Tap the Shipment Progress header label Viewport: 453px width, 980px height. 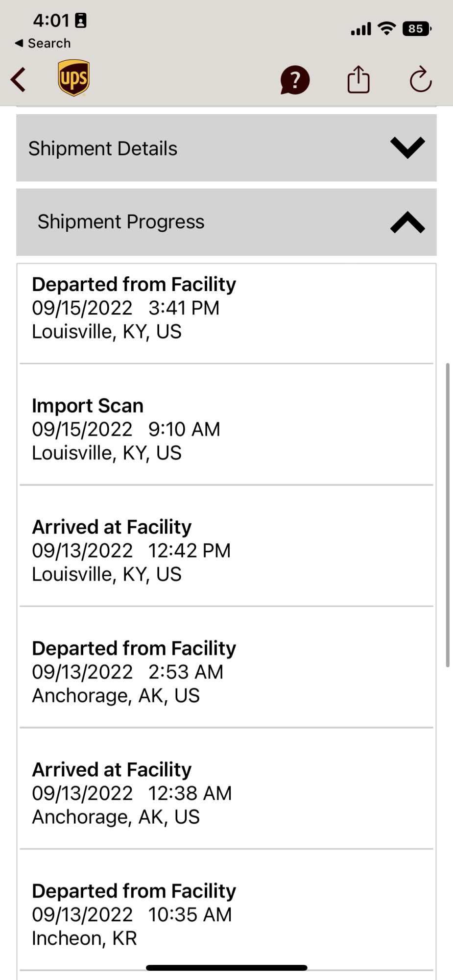pyautogui.click(x=121, y=222)
